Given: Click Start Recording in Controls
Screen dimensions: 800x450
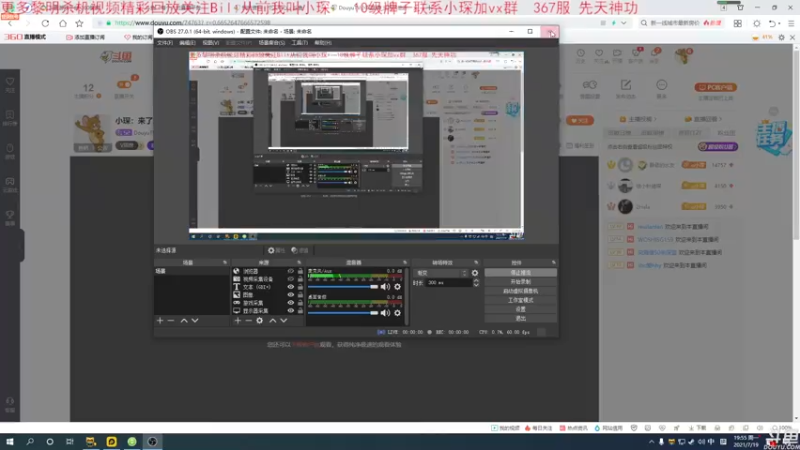Looking at the screenshot, I should (x=520, y=282).
